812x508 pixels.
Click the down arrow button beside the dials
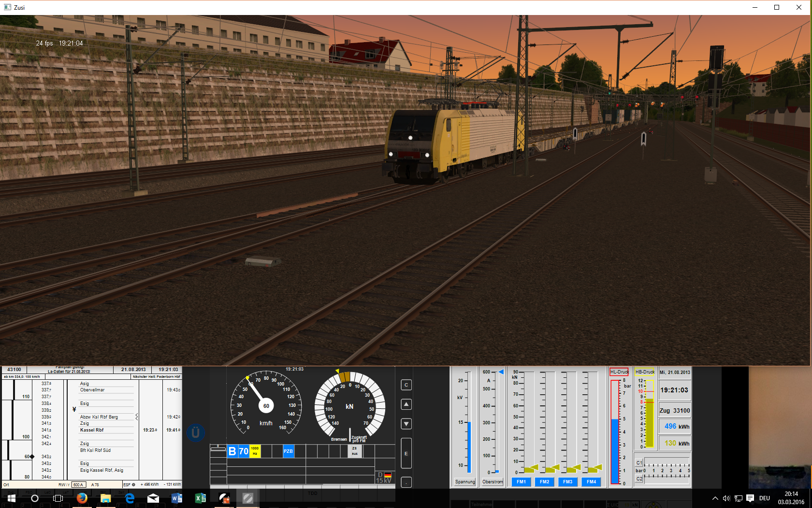406,424
